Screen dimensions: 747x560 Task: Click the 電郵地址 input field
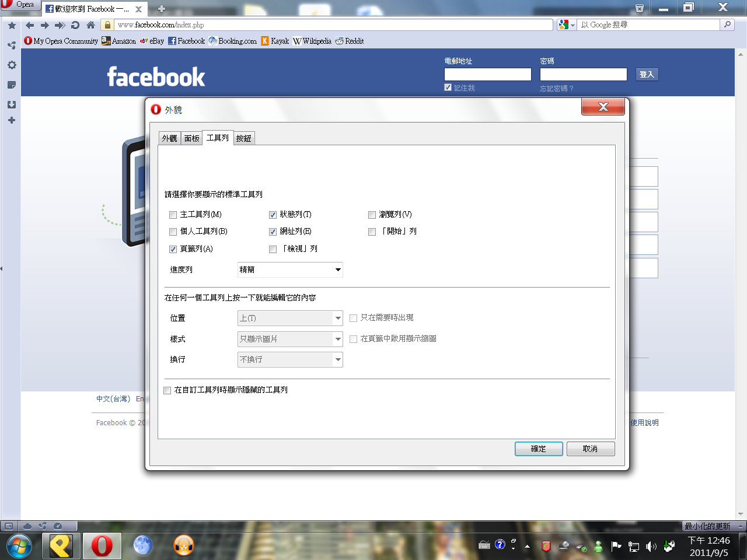click(488, 75)
